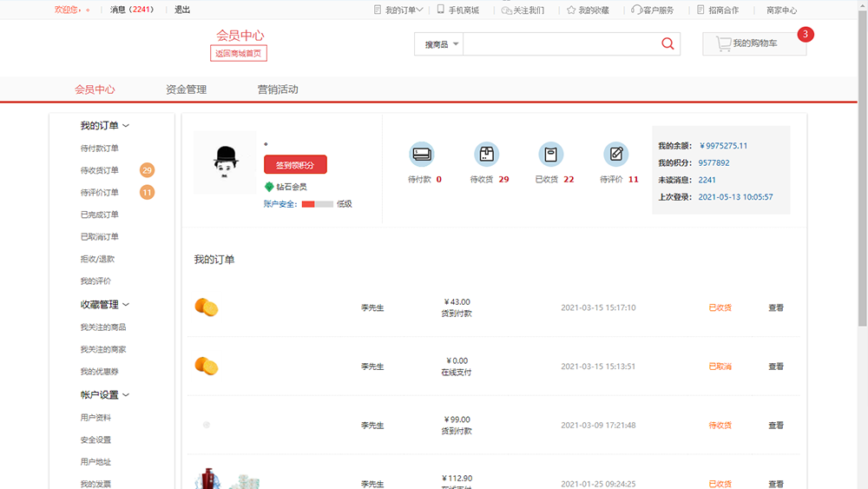Click the awaiting delivery (待收货) icon
Screen dimensions: 868x489
tap(487, 155)
